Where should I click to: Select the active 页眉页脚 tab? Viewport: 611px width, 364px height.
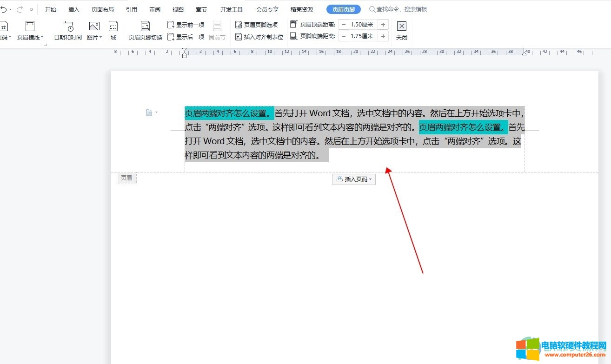(x=344, y=9)
